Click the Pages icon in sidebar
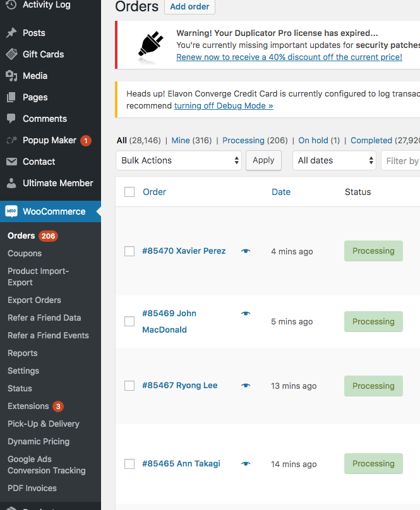Image resolution: width=420 pixels, height=510 pixels. click(x=11, y=97)
